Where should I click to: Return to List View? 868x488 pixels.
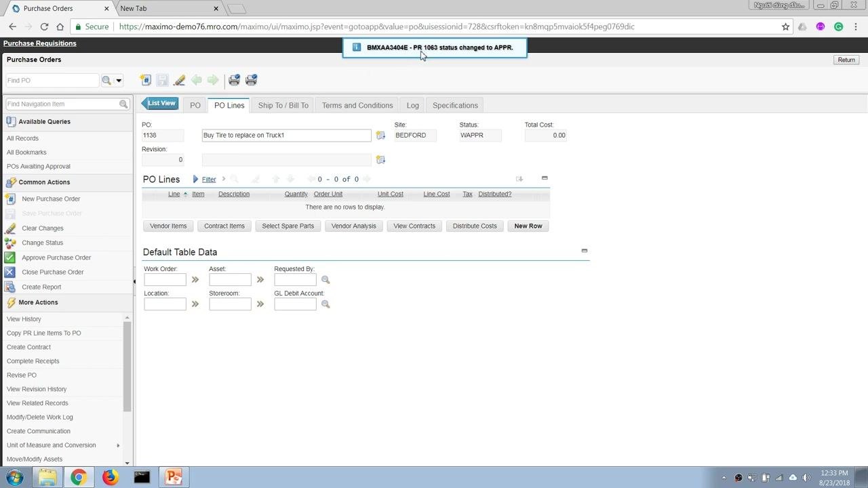coord(159,104)
